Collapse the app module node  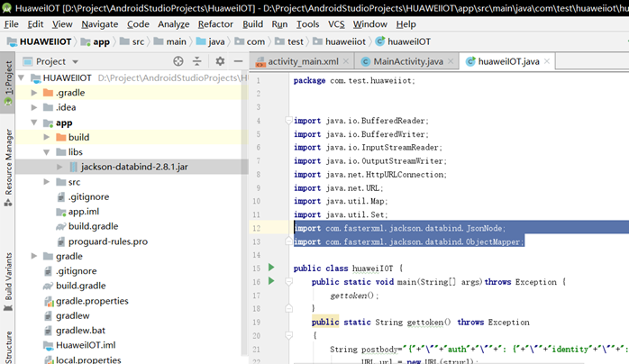click(x=34, y=123)
